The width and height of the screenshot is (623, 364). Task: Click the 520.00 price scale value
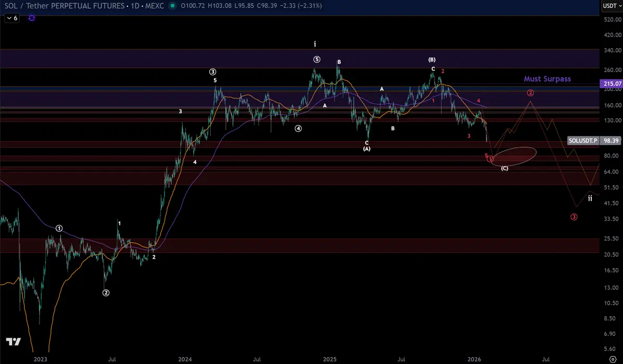coord(612,20)
